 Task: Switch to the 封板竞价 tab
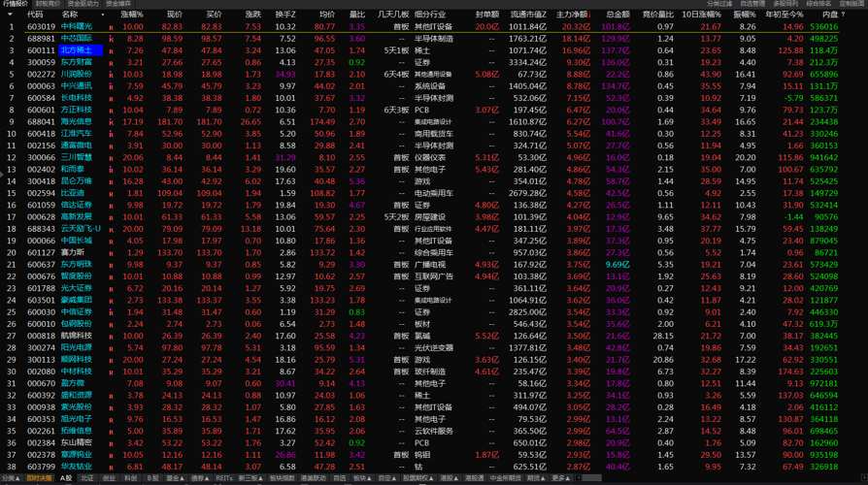coord(49,4)
